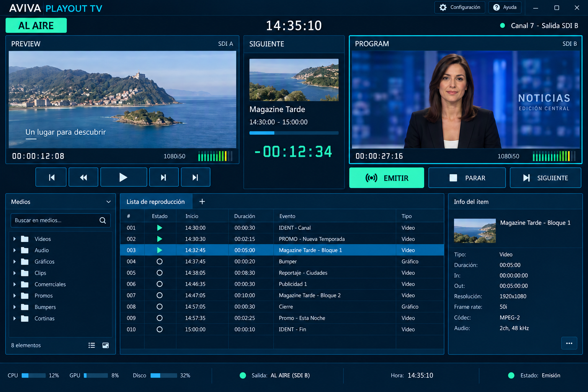
Task: Select the Cortinas folder icon
Action: click(25, 318)
